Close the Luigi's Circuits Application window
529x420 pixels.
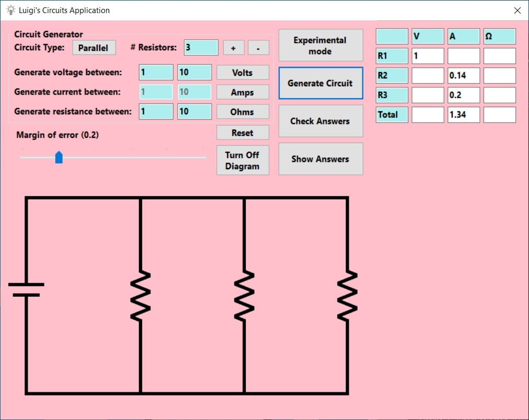click(517, 10)
